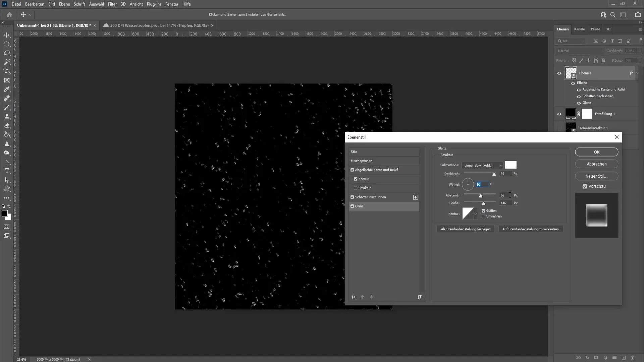Select the Lasso tool

[x=7, y=53]
